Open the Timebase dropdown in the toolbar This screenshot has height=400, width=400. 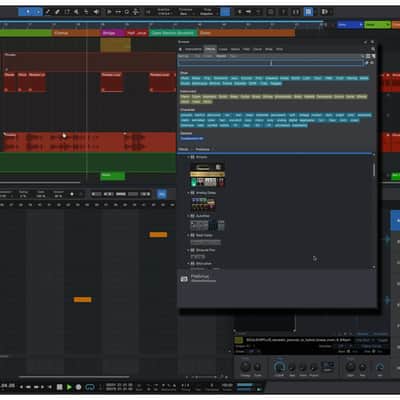coord(185,12)
